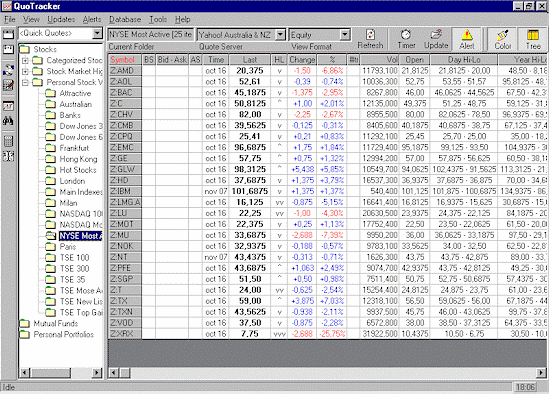Click the open NYSE Most Active folder icon
Image resolution: width=550 pixels, height=394 pixels.
coord(51,235)
